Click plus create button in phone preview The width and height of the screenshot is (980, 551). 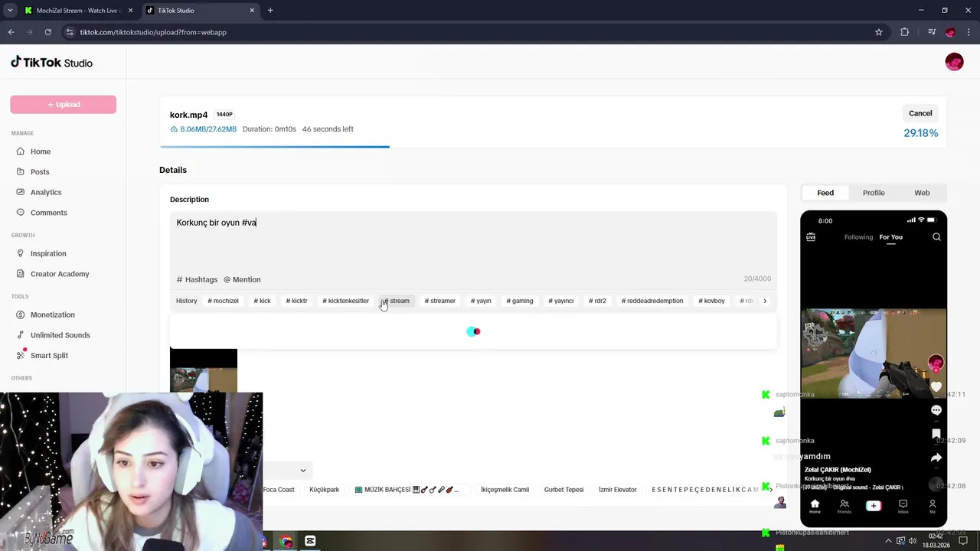873,506
